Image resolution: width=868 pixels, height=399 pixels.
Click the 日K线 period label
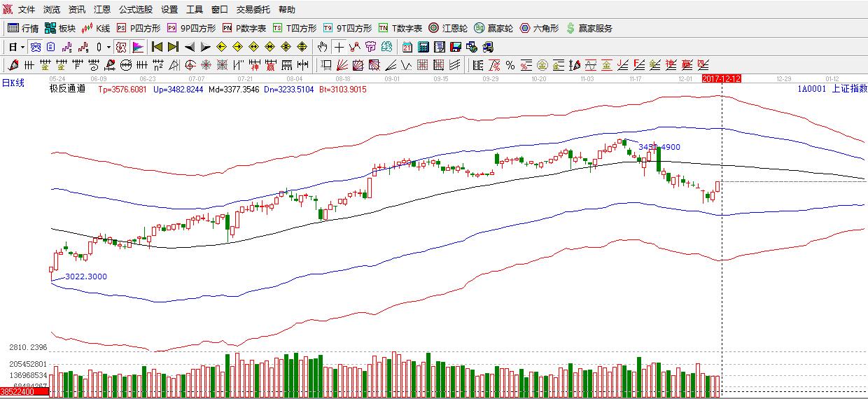(x=13, y=83)
